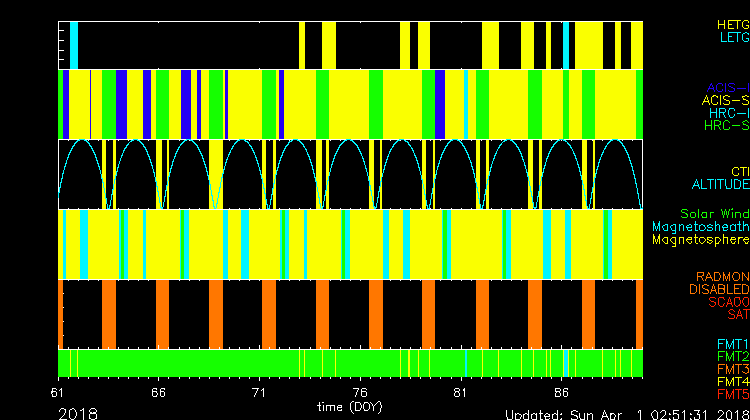750x420 pixels.
Task: Select the CTI legend label
Action: [739, 172]
